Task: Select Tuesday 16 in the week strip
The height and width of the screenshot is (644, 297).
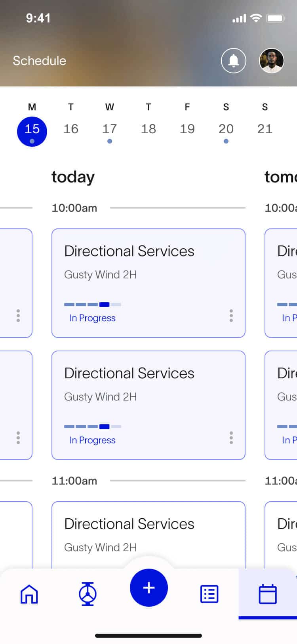Action: pyautogui.click(x=71, y=129)
